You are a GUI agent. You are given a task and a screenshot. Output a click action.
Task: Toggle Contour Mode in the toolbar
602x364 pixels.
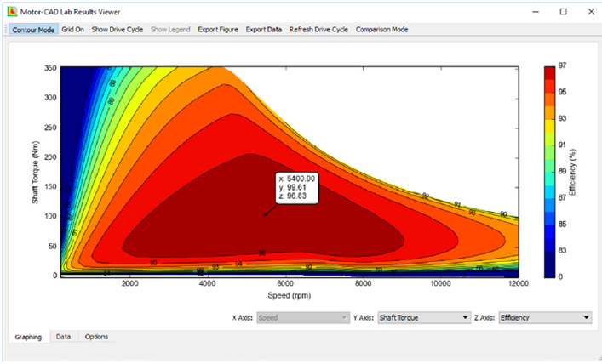click(33, 30)
